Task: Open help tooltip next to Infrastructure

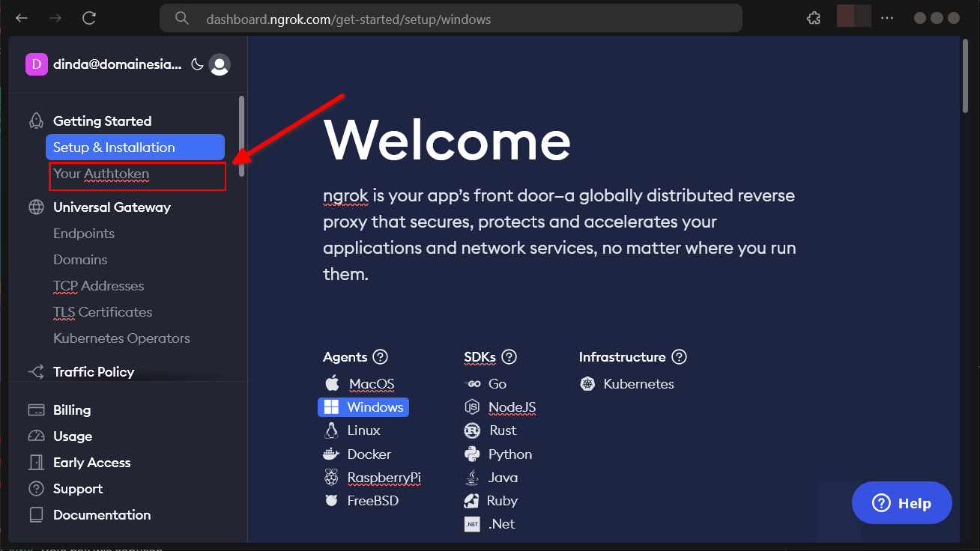Action: [680, 357]
